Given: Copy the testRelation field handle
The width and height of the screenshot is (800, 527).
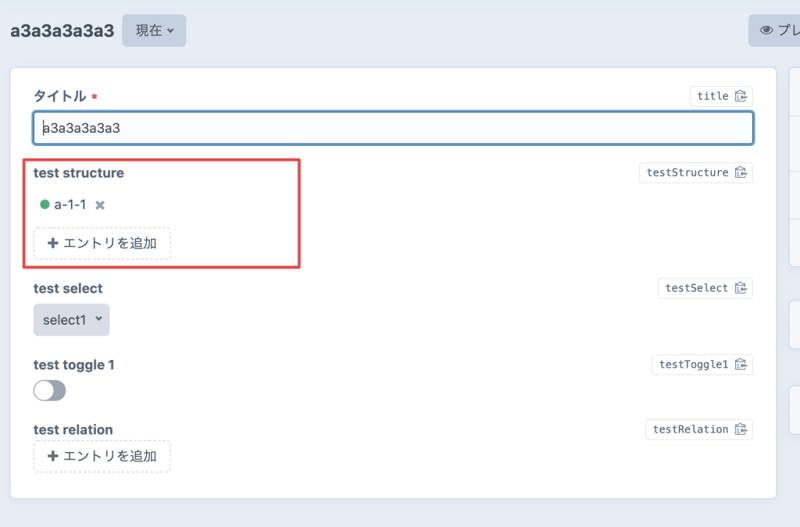Looking at the screenshot, I should (x=740, y=430).
